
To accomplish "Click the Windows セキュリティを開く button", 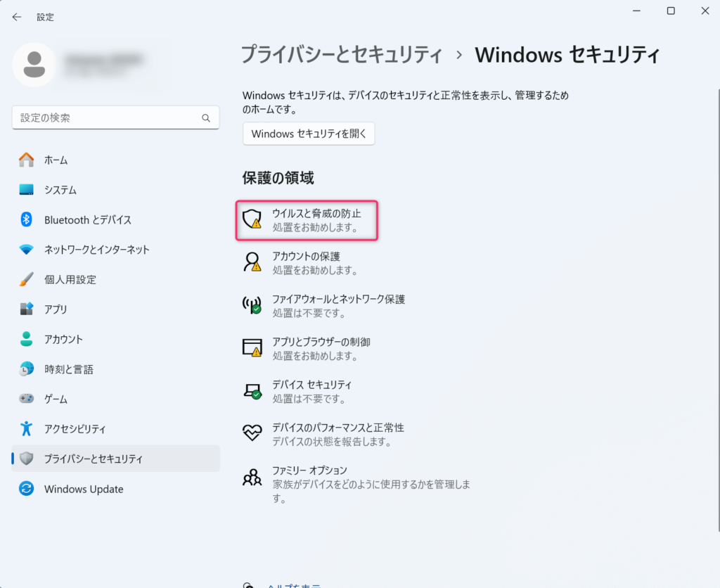I will (309, 134).
